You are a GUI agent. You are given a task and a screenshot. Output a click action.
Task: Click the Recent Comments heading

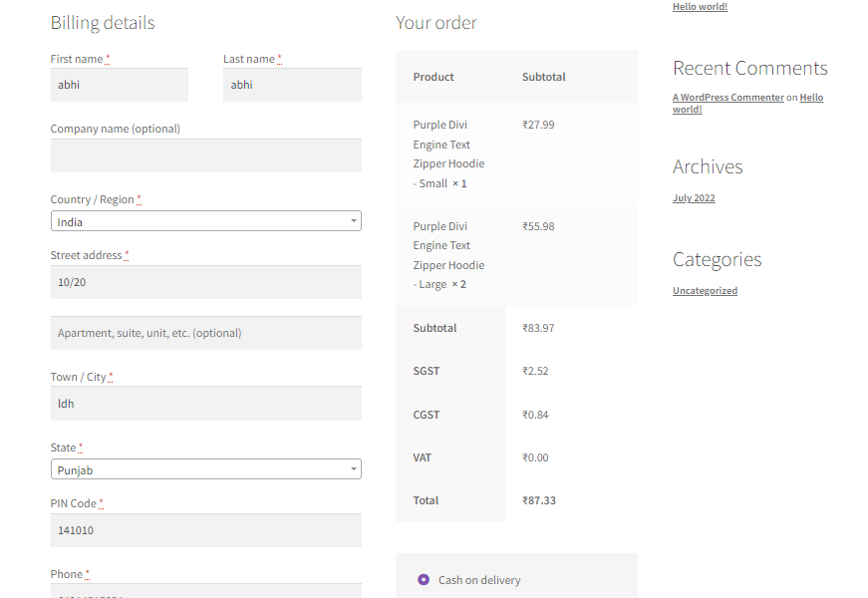(750, 68)
